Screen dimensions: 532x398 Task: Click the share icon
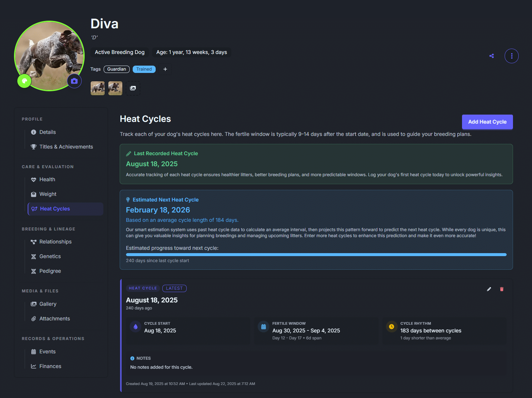click(x=491, y=56)
